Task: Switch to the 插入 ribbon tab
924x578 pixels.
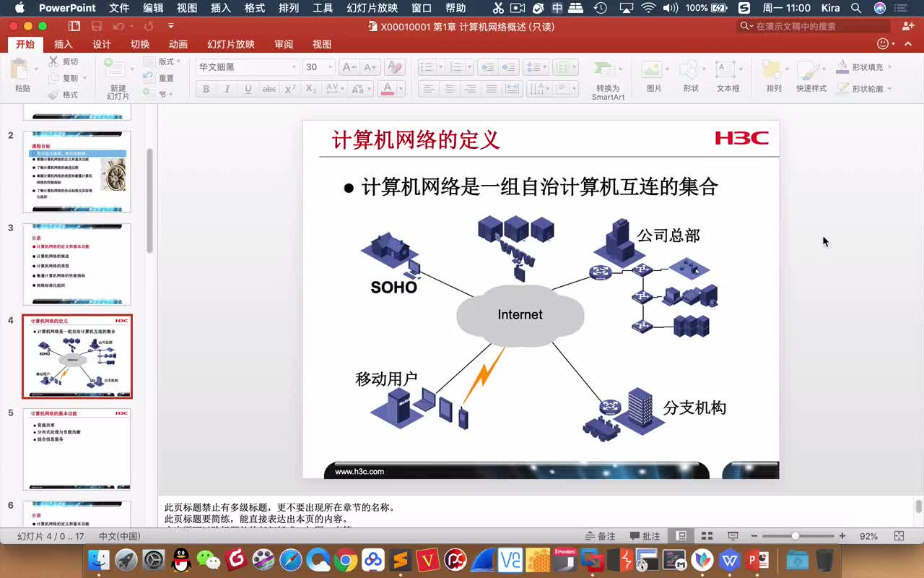Action: click(x=64, y=44)
